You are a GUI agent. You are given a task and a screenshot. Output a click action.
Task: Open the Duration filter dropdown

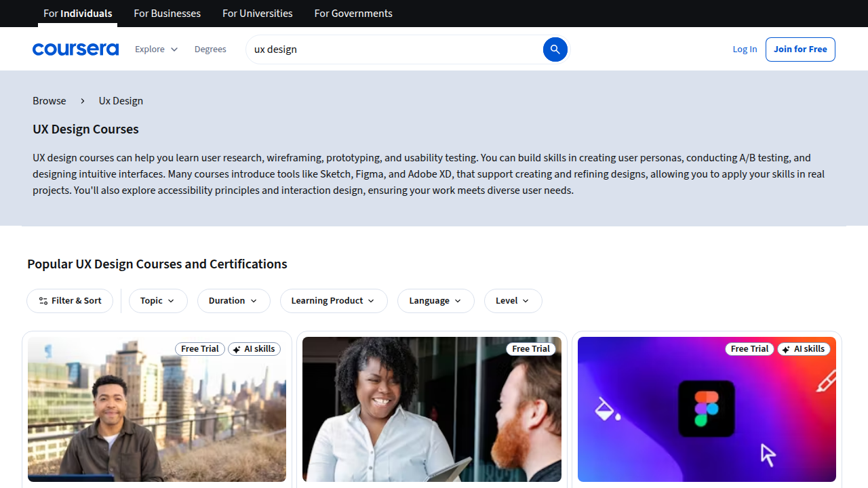click(x=233, y=300)
